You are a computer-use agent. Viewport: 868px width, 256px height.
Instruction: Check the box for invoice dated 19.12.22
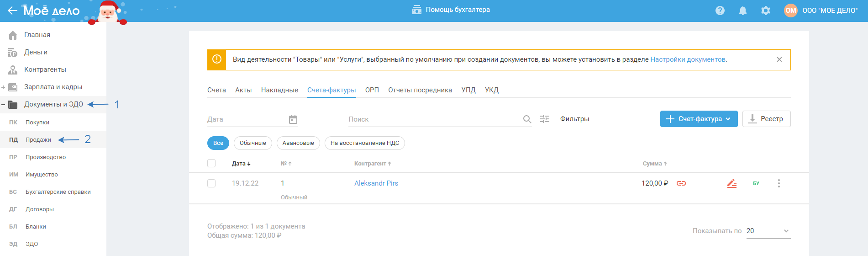click(211, 183)
